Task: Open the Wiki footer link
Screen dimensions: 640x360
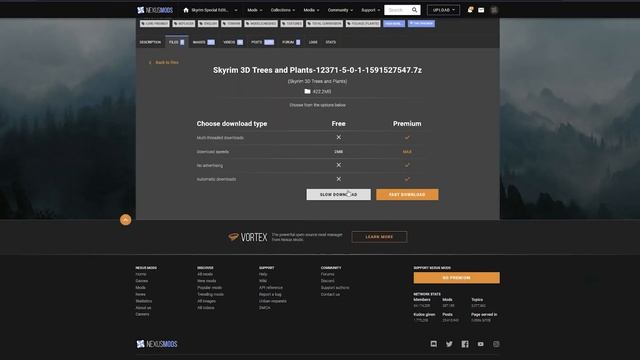Action: (263, 281)
